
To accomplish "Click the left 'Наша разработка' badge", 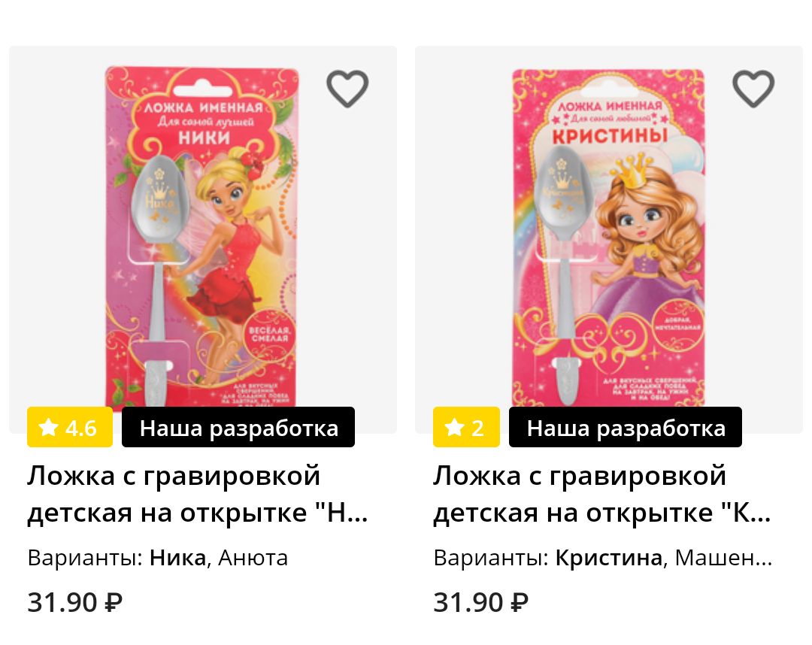I will click(238, 427).
